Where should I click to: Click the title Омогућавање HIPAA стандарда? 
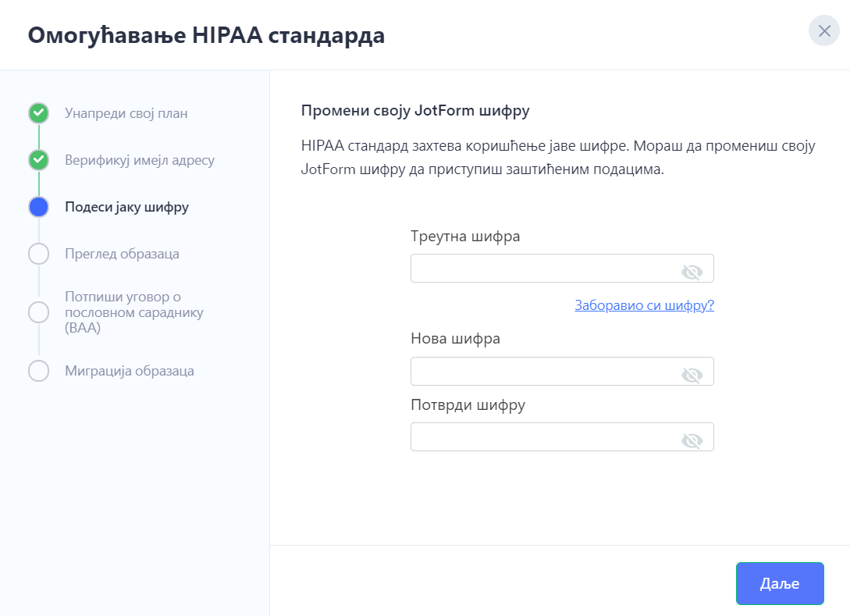coord(207,35)
